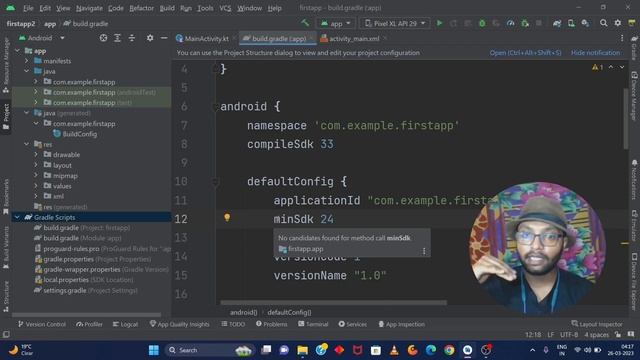The width and height of the screenshot is (640, 360).
Task: Toggle the Build Variants side tab
Action: pyautogui.click(x=6, y=247)
